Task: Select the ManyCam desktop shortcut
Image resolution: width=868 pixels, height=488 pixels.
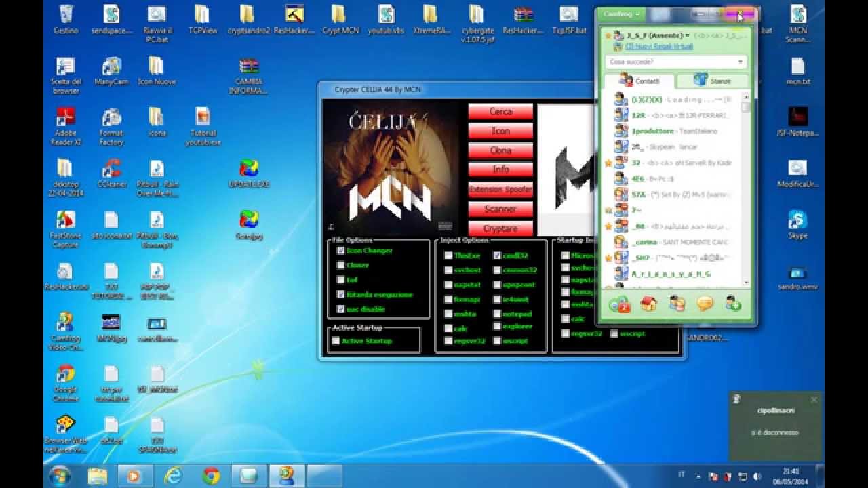Action: (111, 70)
